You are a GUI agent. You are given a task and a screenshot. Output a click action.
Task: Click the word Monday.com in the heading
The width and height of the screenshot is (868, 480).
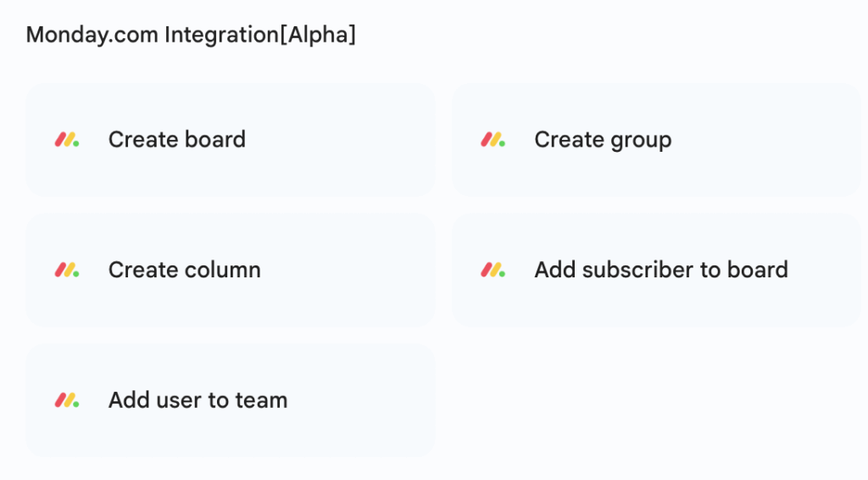click(92, 36)
